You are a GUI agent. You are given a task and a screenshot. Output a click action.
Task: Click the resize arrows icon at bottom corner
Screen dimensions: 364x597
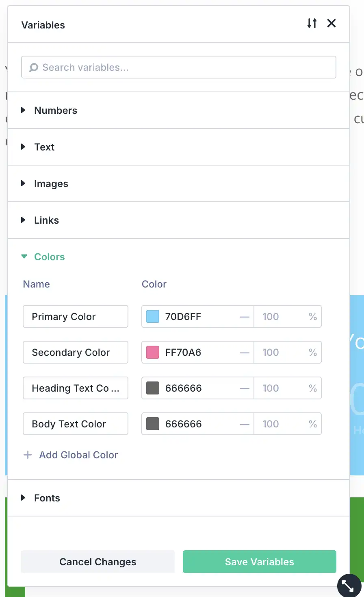tap(348, 586)
